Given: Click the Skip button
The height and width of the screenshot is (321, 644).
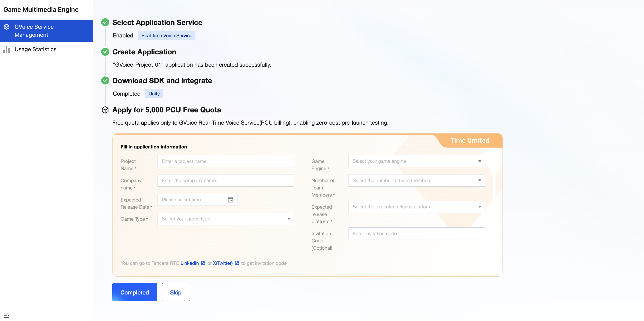Looking at the screenshot, I should pos(176,292).
